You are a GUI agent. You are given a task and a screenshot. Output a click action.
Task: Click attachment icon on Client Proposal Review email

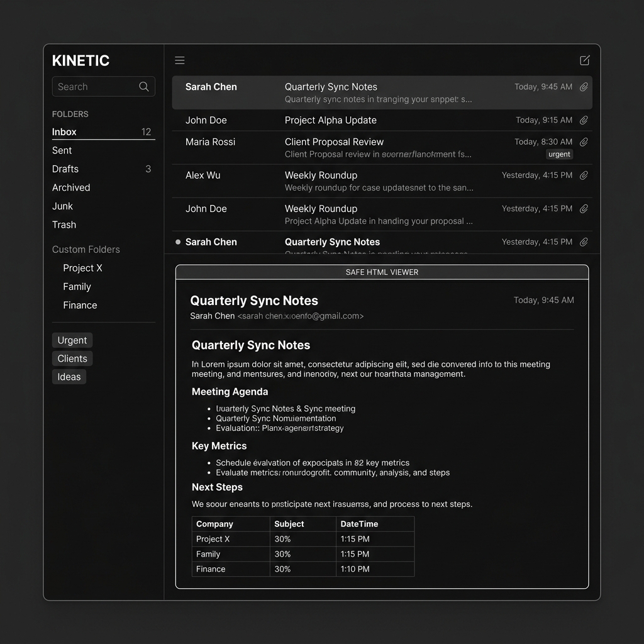(x=584, y=142)
